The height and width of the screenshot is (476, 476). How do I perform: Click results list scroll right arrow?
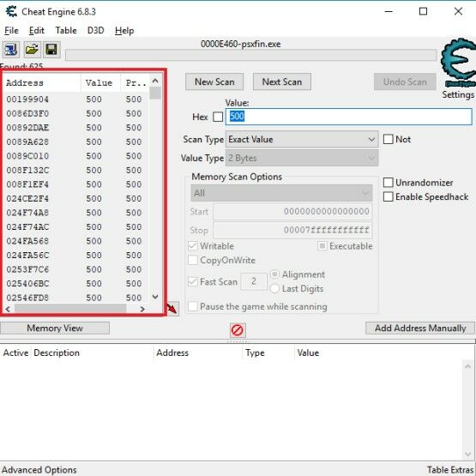pyautogui.click(x=142, y=309)
